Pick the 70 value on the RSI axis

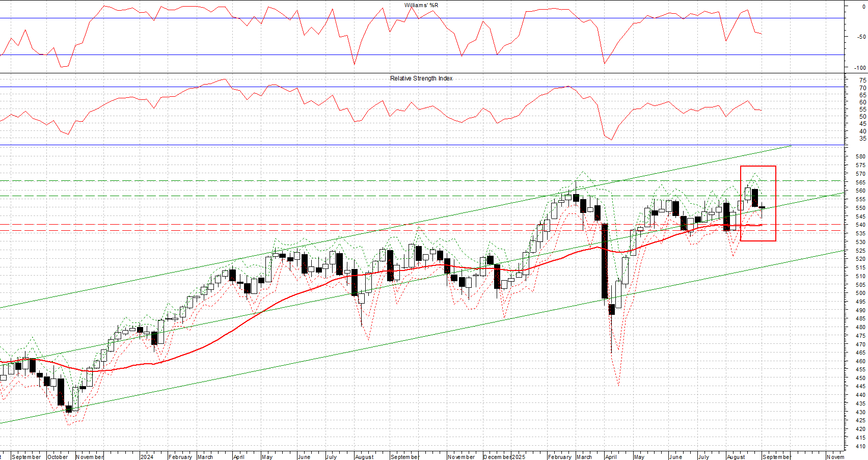coord(862,88)
